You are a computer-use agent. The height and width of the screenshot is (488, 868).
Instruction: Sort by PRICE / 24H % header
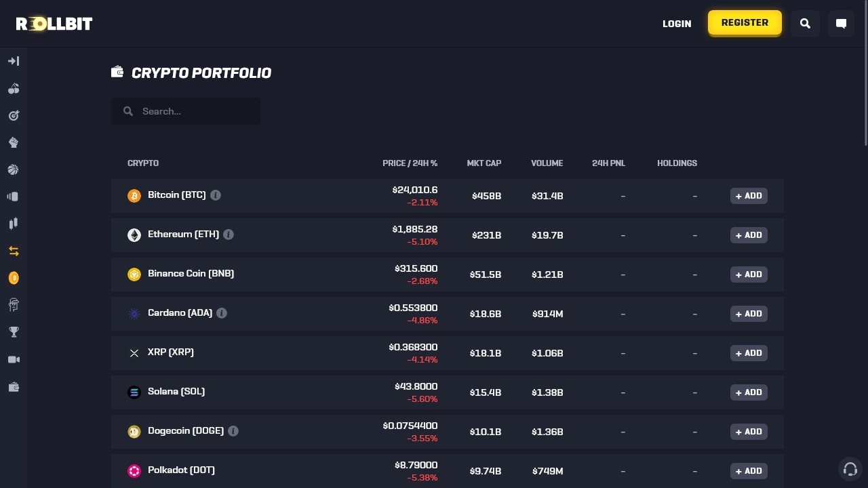(x=410, y=163)
